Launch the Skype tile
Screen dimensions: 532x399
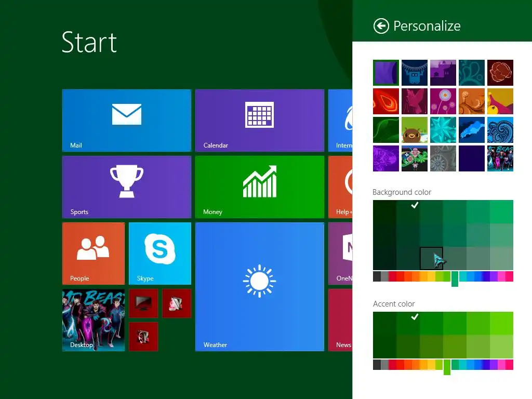coord(160,254)
